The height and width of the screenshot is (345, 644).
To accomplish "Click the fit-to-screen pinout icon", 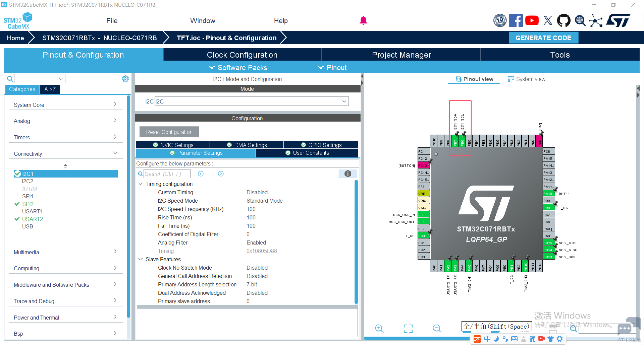I will click(408, 329).
